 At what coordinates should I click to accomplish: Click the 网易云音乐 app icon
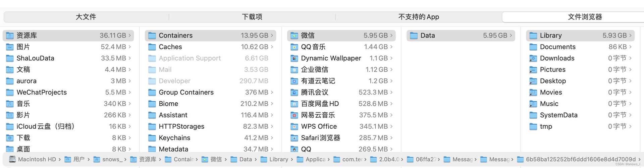tap(294, 115)
